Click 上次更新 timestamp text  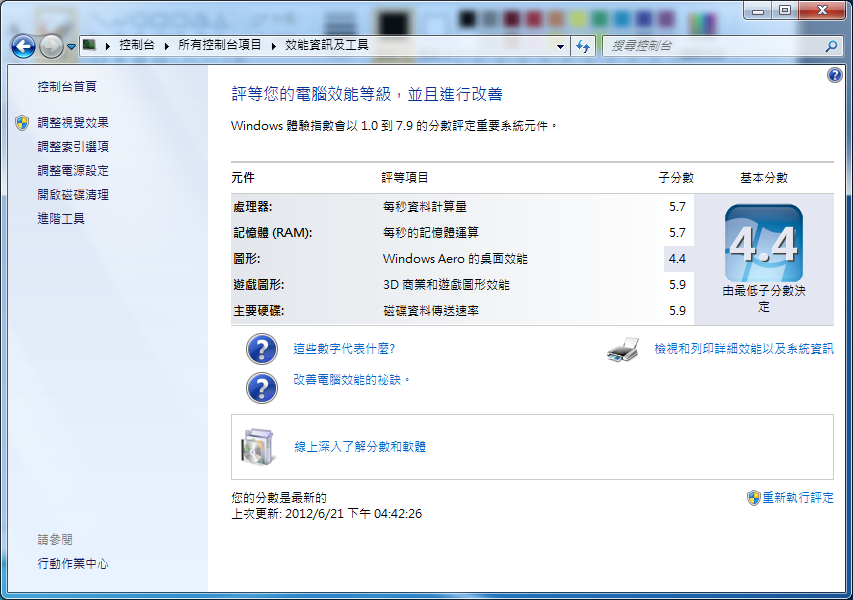326,514
